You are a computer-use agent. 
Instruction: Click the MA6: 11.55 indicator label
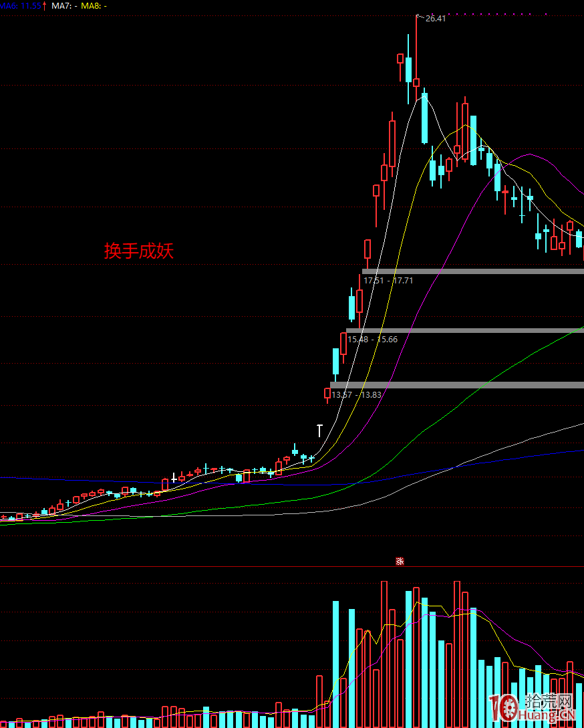21,6
